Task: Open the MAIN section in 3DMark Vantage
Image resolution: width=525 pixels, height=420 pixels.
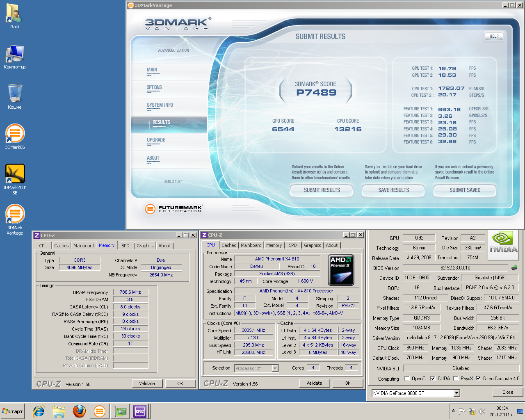Action: [x=152, y=70]
